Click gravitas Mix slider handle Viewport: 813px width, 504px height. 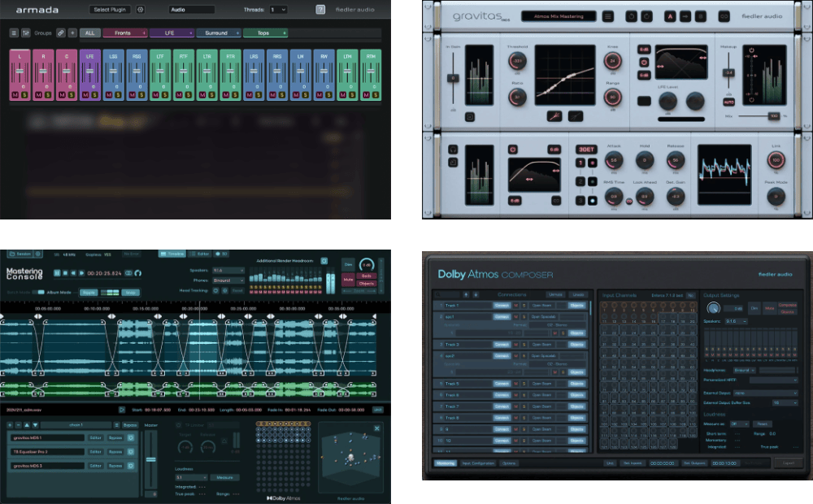[774, 116]
